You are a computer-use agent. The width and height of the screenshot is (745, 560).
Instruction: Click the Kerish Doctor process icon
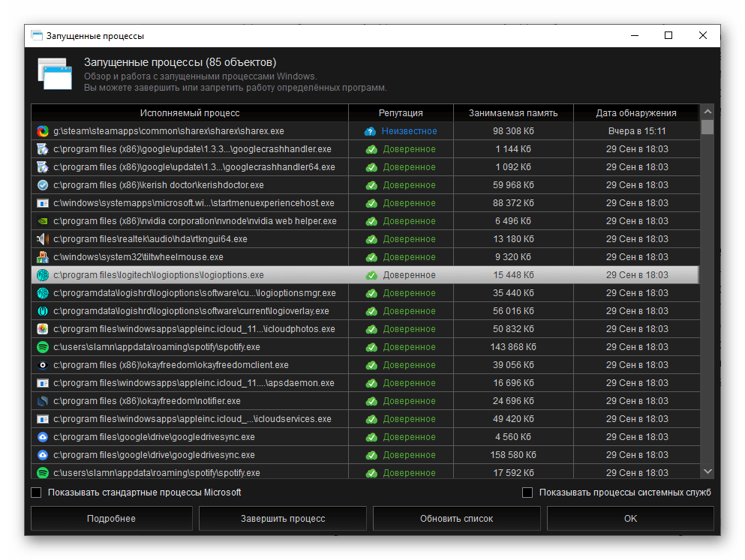43,185
